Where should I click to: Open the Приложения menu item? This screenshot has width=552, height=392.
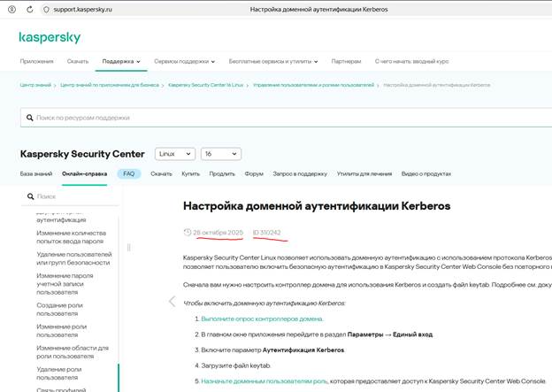(36, 61)
